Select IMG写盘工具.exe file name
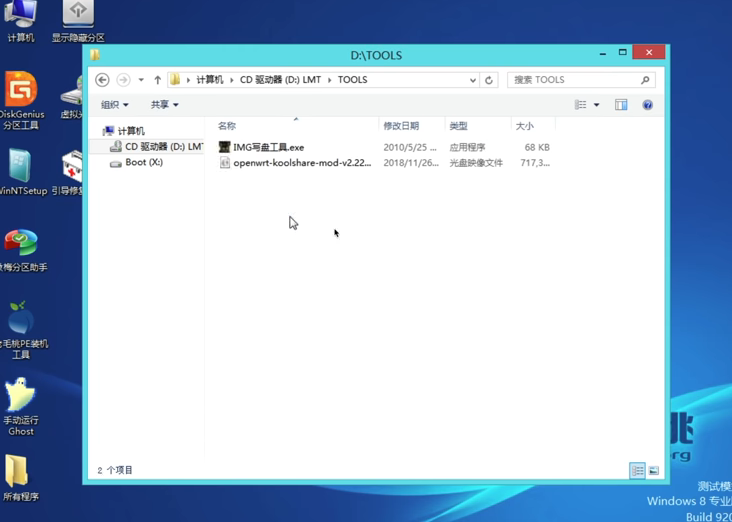The image size is (732, 522). (269, 148)
